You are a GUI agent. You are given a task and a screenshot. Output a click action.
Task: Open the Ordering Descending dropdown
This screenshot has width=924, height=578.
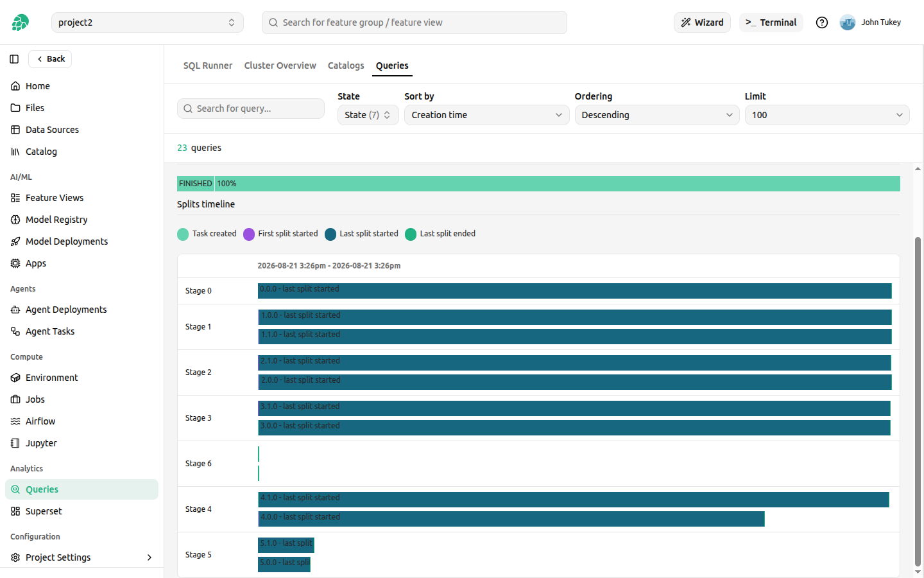(x=657, y=115)
